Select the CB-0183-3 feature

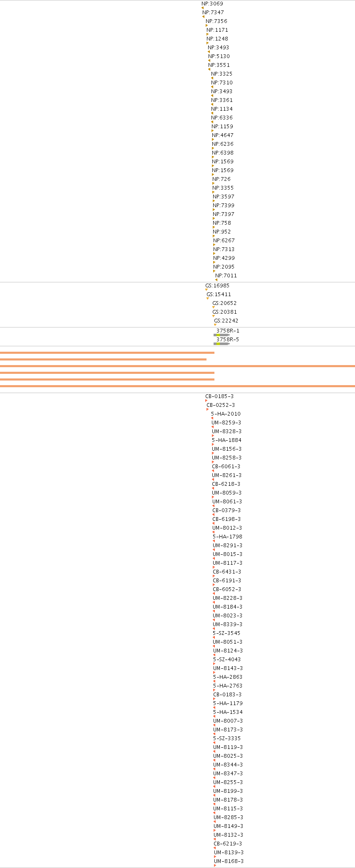(x=227, y=695)
